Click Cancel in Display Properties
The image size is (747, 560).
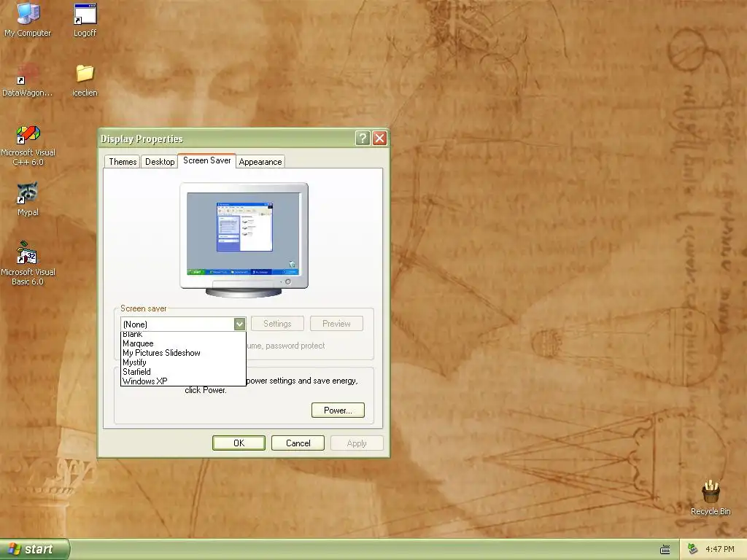click(x=298, y=443)
